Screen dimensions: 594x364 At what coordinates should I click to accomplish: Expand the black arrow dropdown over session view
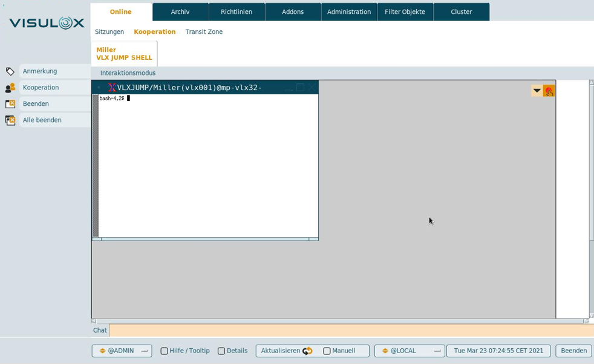(x=537, y=91)
